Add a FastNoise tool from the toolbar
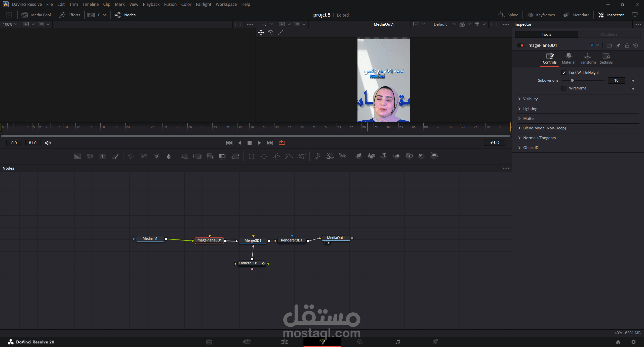Viewport: 644px width, 347px height. [x=90, y=156]
